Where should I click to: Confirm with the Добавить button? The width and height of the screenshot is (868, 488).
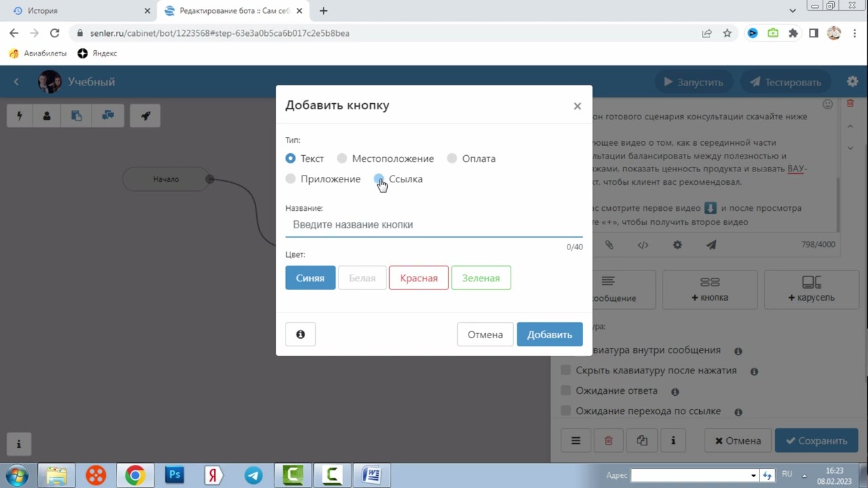[549, 334]
